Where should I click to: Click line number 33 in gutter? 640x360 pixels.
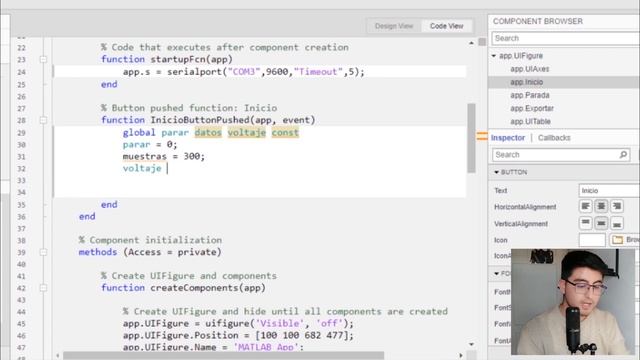click(x=21, y=180)
